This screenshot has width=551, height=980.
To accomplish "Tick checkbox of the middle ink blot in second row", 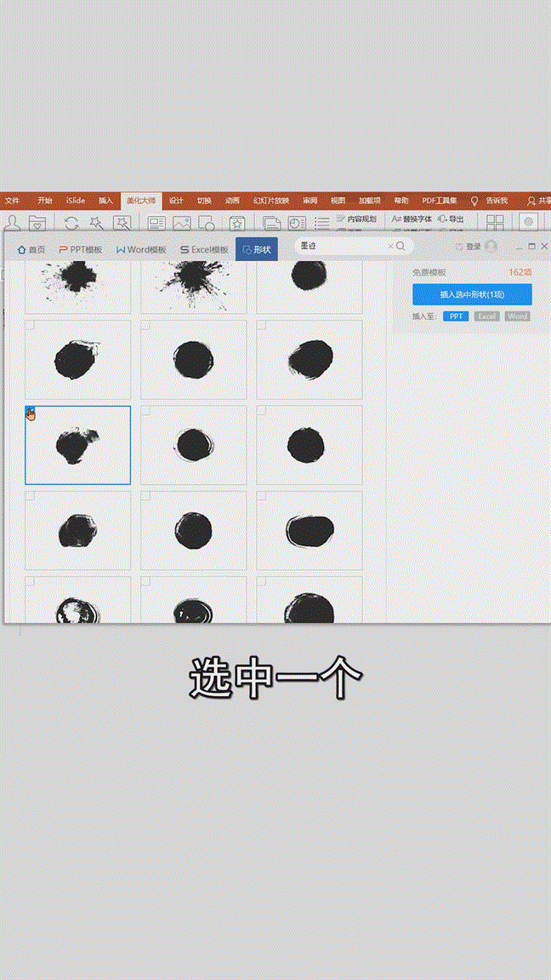I will (145, 326).
